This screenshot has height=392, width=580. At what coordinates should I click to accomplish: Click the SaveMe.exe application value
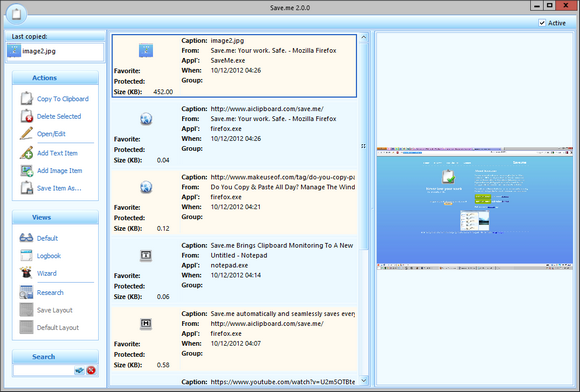[x=228, y=61]
